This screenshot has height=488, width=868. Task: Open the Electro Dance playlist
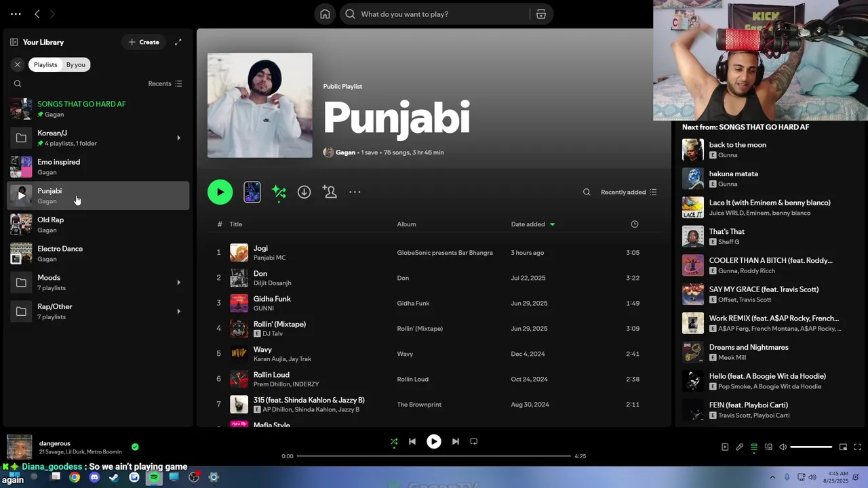click(x=98, y=253)
